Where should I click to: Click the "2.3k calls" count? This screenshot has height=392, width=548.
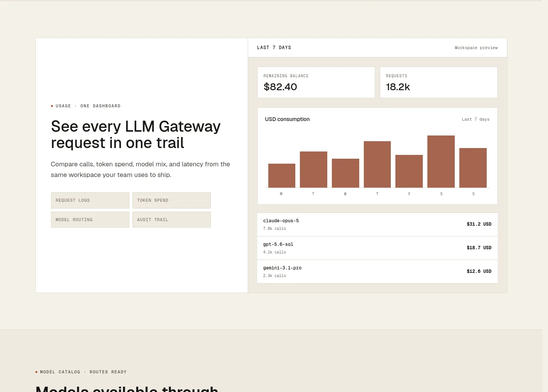(x=274, y=276)
